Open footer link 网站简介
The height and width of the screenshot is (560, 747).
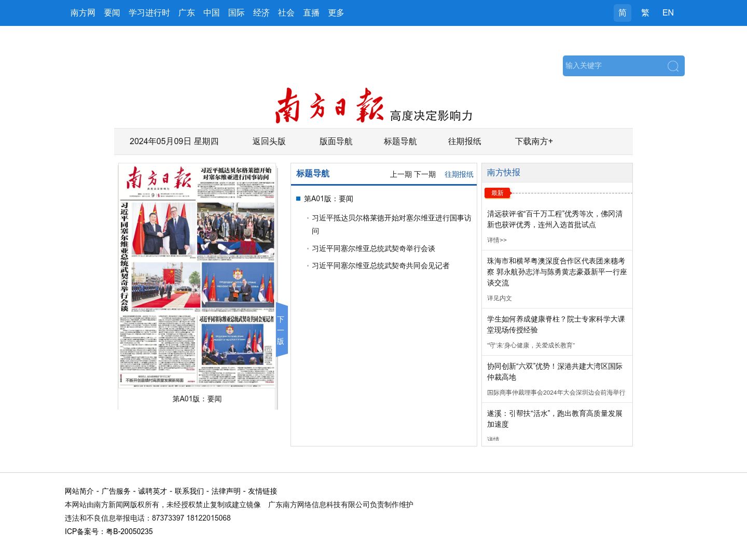tap(79, 492)
